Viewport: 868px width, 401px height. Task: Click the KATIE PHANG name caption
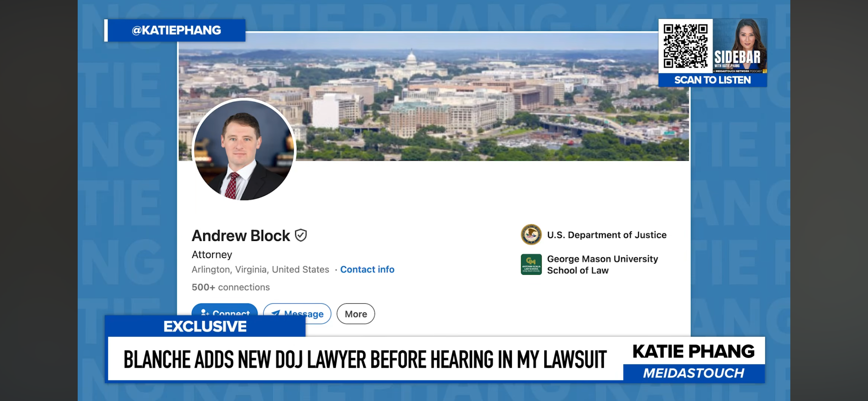pyautogui.click(x=693, y=351)
